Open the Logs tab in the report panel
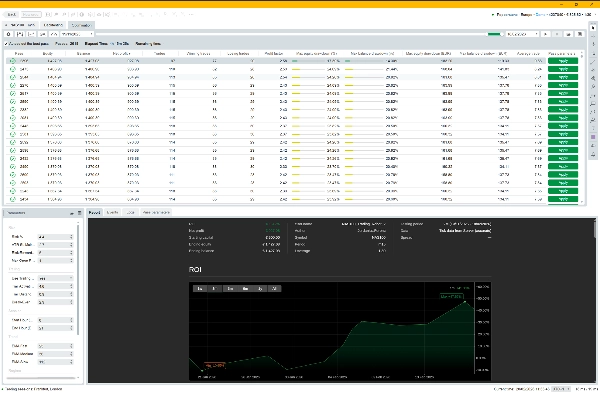Image resolution: width=600 pixels, height=393 pixels. click(130, 212)
